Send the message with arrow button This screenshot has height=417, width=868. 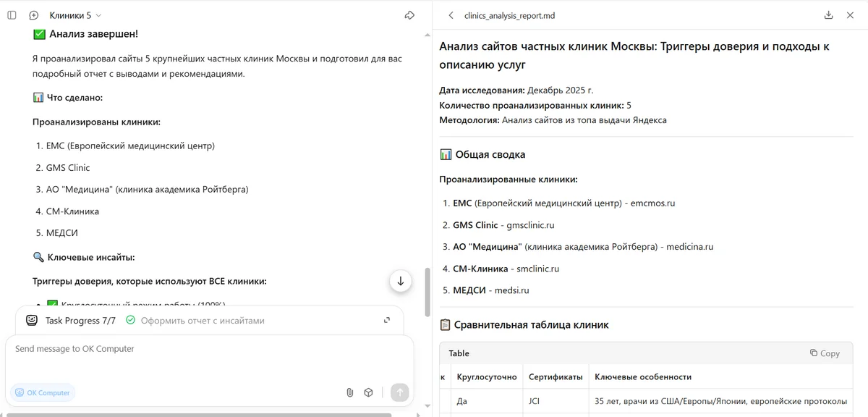point(399,392)
